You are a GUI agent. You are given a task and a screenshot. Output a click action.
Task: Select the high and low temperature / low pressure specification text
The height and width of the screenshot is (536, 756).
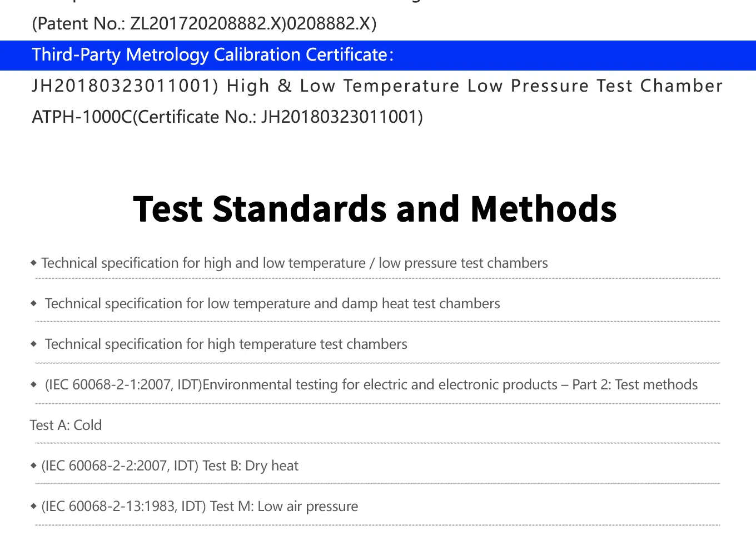tap(295, 263)
